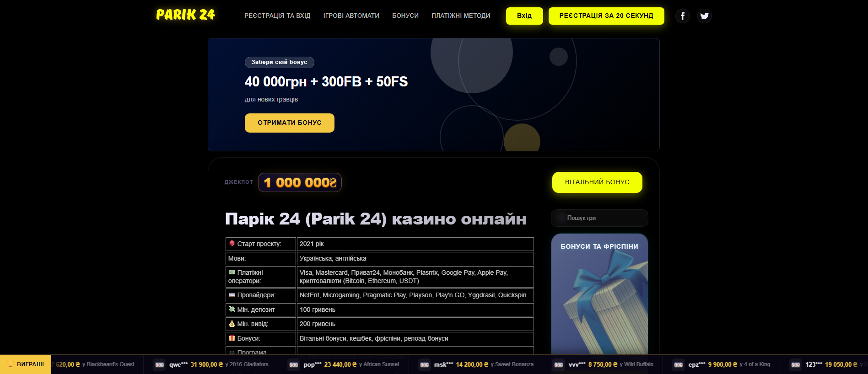The image size is (868, 374).
Task: Open the БОНУСИ menu item
Action: click(x=405, y=16)
